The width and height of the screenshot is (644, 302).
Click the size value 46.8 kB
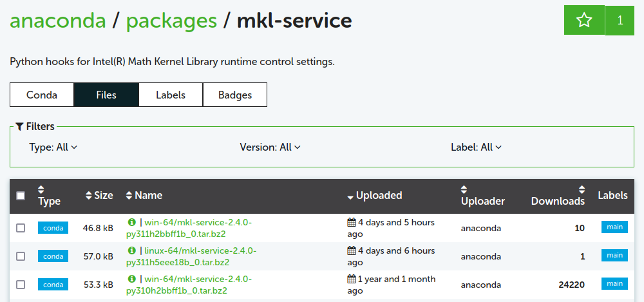pos(98,228)
